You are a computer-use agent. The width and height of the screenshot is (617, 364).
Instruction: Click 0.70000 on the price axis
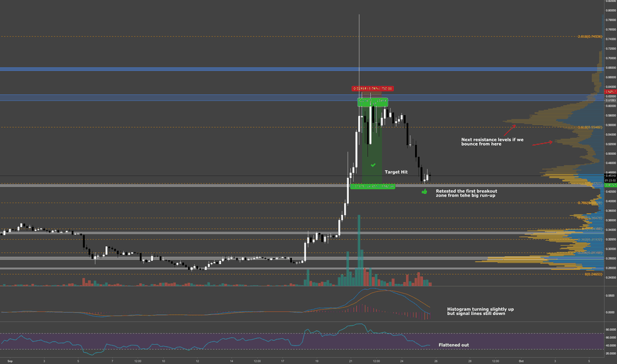click(610, 58)
